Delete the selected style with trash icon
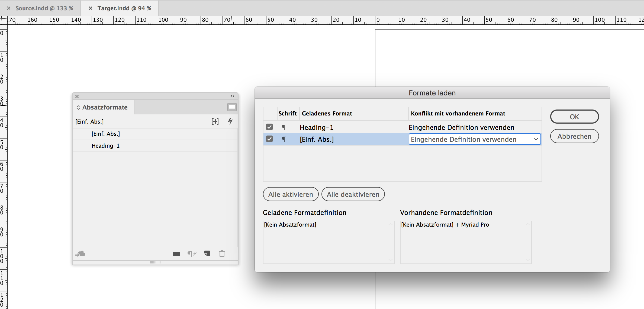 tap(222, 253)
